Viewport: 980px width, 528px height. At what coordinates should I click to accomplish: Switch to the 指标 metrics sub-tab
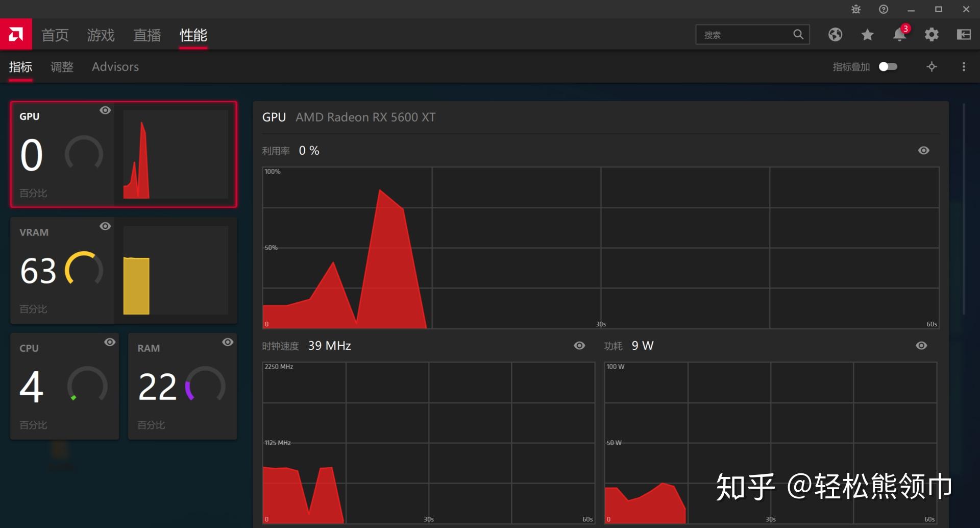click(20, 67)
